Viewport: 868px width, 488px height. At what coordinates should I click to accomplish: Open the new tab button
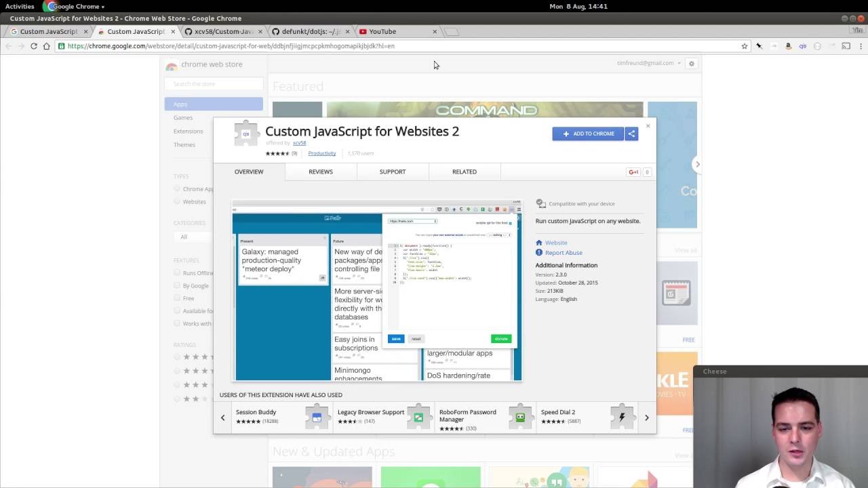coord(452,31)
